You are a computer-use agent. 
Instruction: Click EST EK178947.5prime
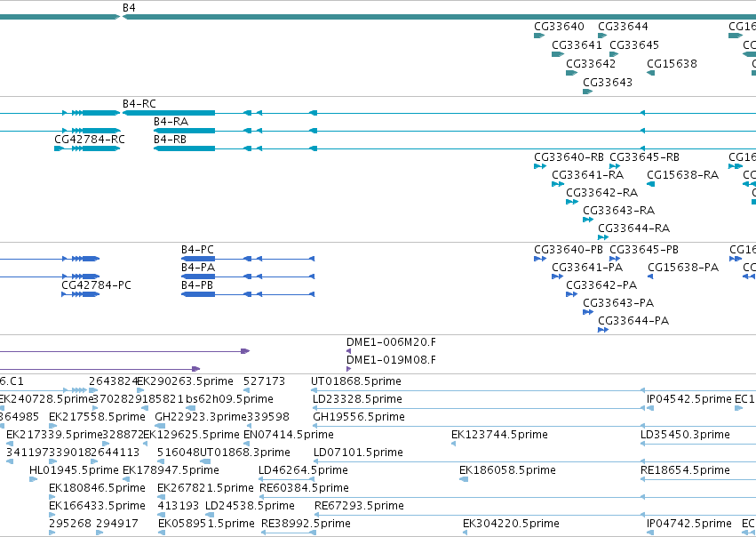tap(171, 470)
